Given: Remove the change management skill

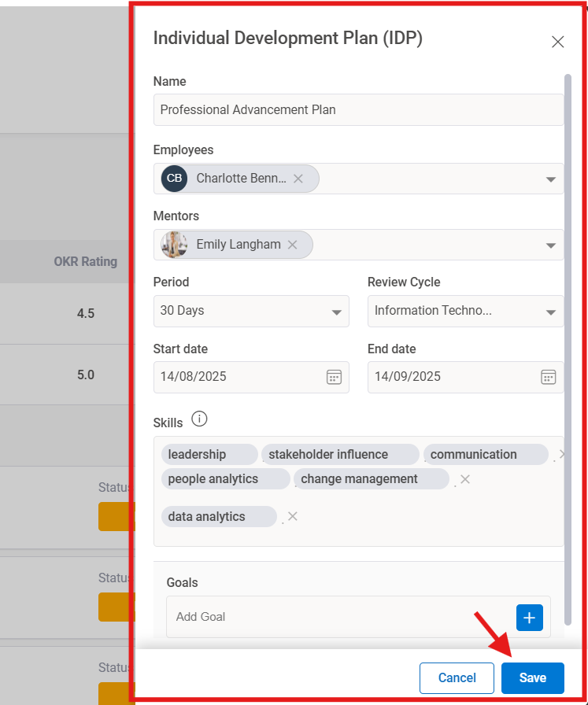Looking at the screenshot, I should (465, 479).
